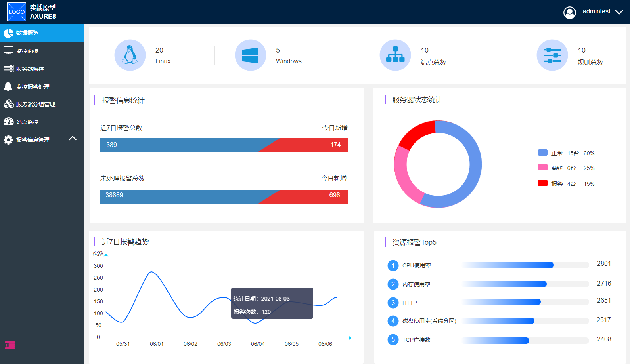630x364 pixels.
Task: Expand the admintest account dropdown arrow
Action: pyautogui.click(x=619, y=12)
